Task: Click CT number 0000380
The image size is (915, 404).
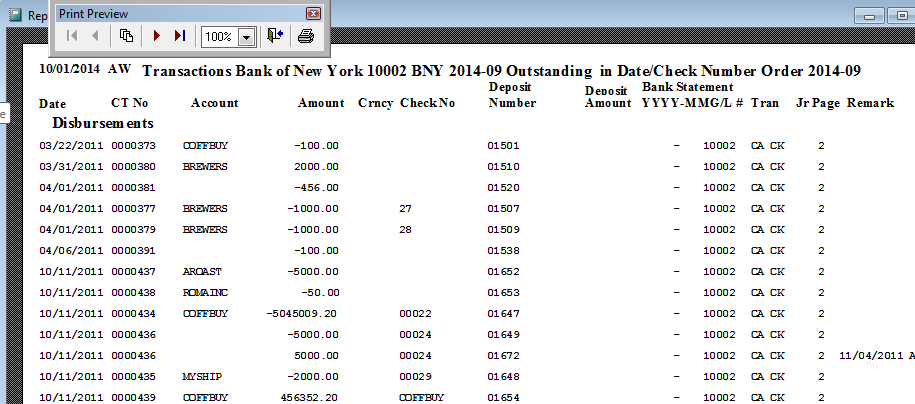Action: point(134,166)
